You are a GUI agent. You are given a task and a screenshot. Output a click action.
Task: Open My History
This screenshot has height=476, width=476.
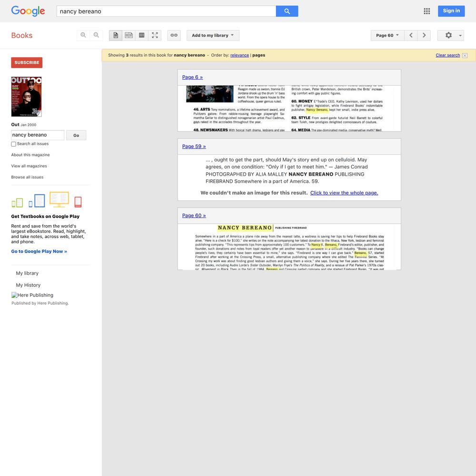coord(28,285)
